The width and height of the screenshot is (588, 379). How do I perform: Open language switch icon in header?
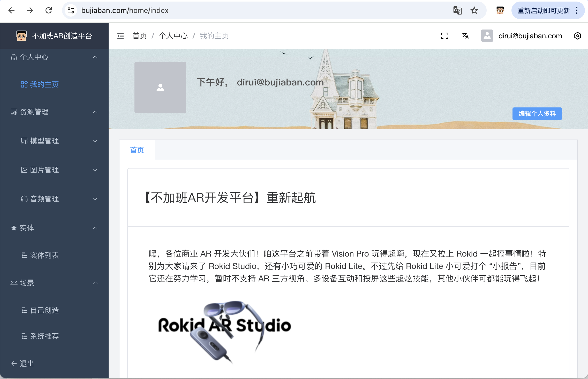[x=465, y=36]
